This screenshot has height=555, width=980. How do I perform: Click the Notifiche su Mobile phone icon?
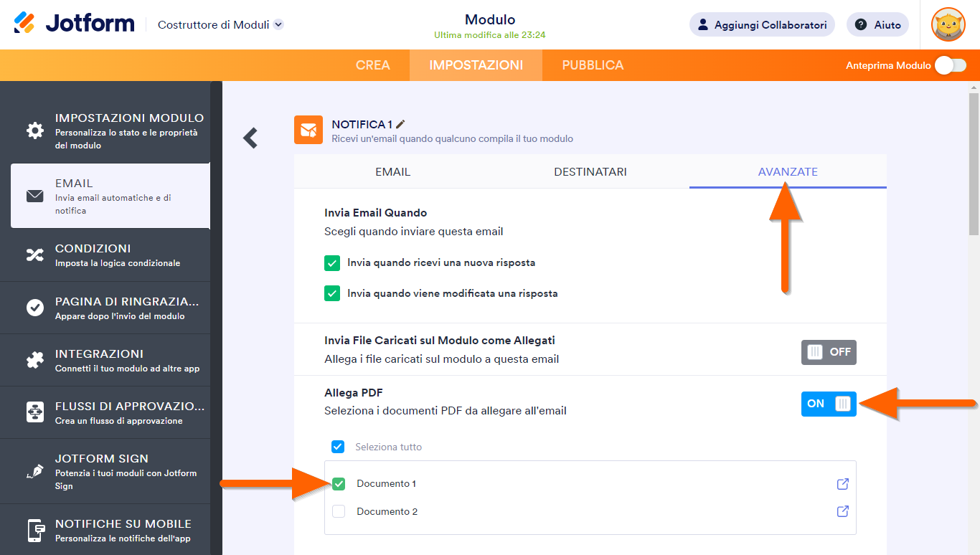click(x=36, y=530)
